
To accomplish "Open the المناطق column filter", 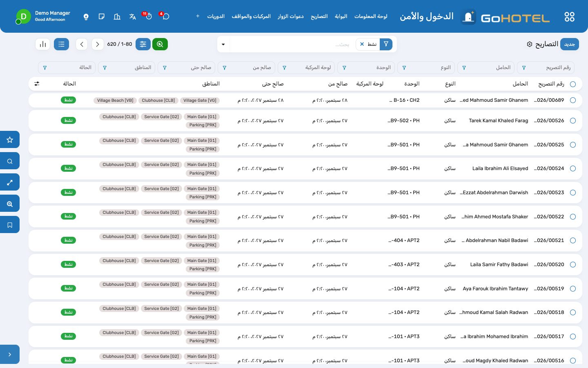I will [x=127, y=67].
